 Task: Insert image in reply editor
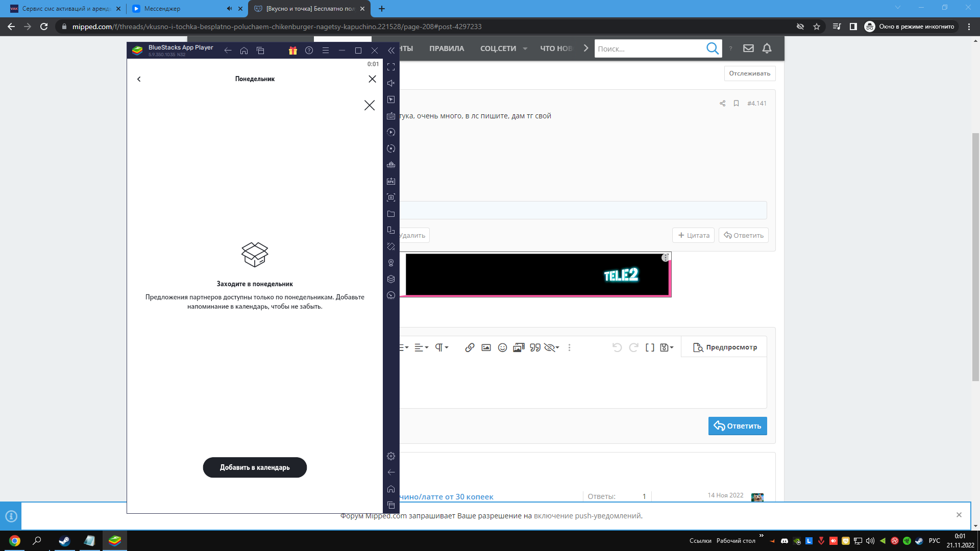(486, 347)
